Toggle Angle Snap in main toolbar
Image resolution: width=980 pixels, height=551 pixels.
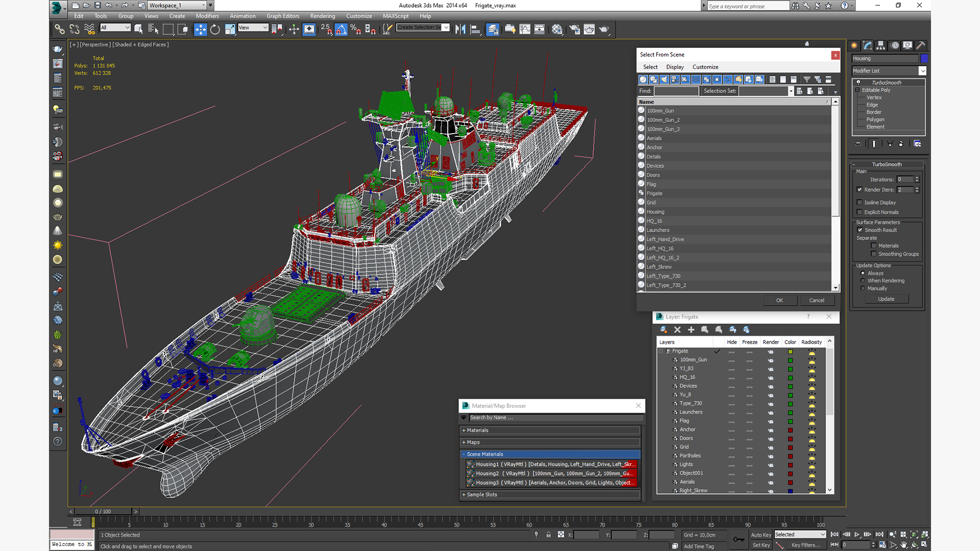[341, 30]
